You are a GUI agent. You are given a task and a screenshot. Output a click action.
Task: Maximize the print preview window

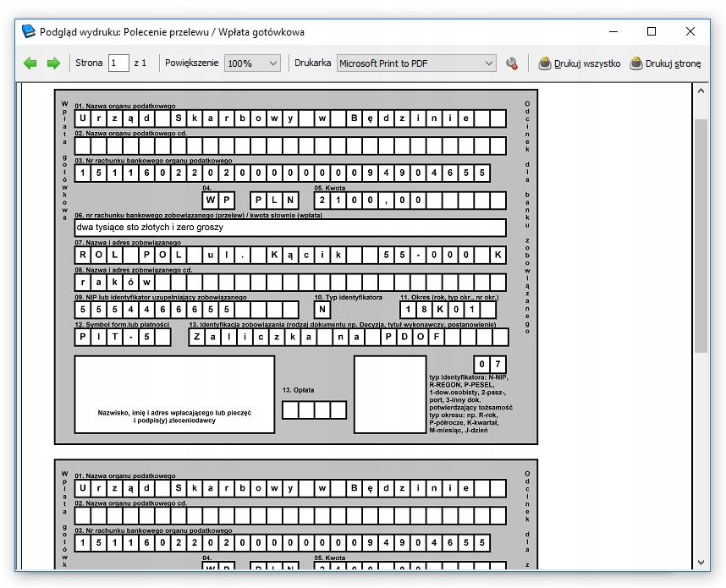[652, 32]
